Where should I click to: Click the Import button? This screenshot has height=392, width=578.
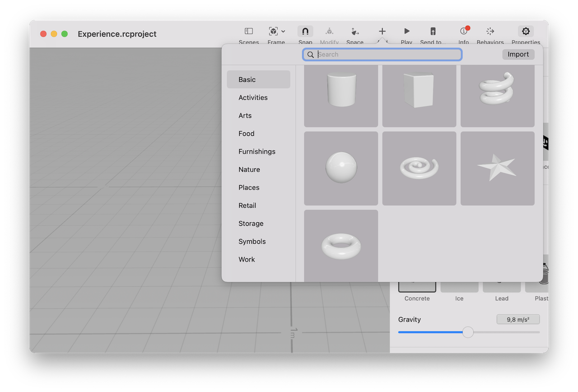518,54
